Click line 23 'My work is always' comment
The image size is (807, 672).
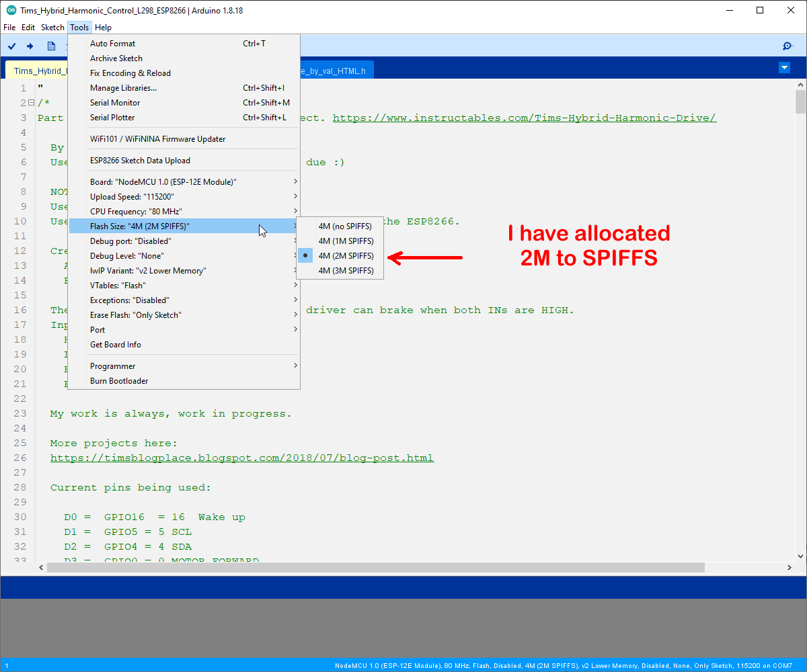click(171, 413)
